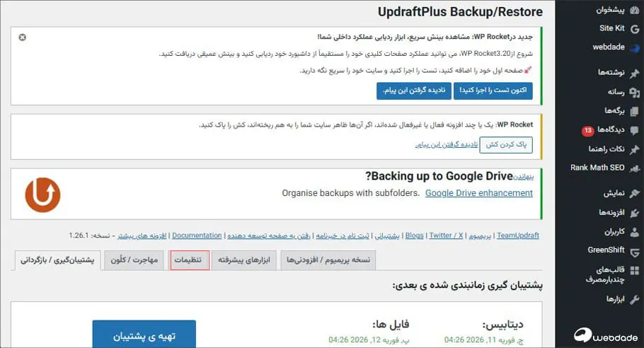Click the 13 comments count badge
Screen dimensions: 644x348
coord(587,130)
